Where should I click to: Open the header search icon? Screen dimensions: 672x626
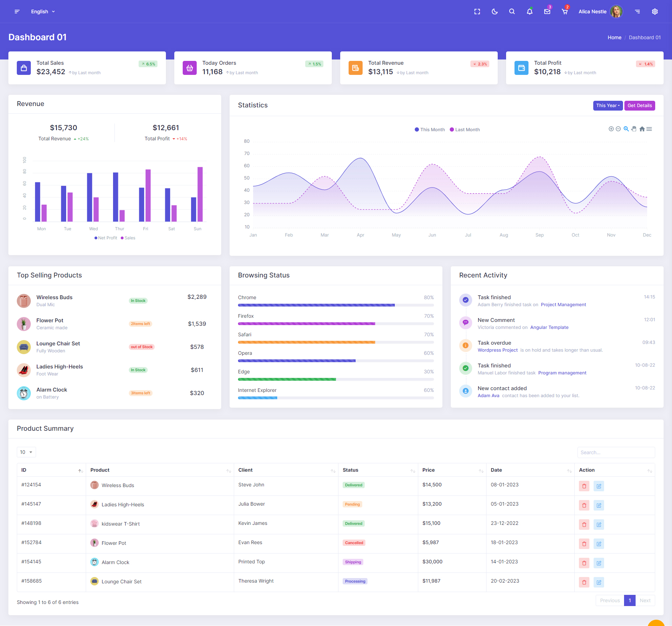coord(512,12)
